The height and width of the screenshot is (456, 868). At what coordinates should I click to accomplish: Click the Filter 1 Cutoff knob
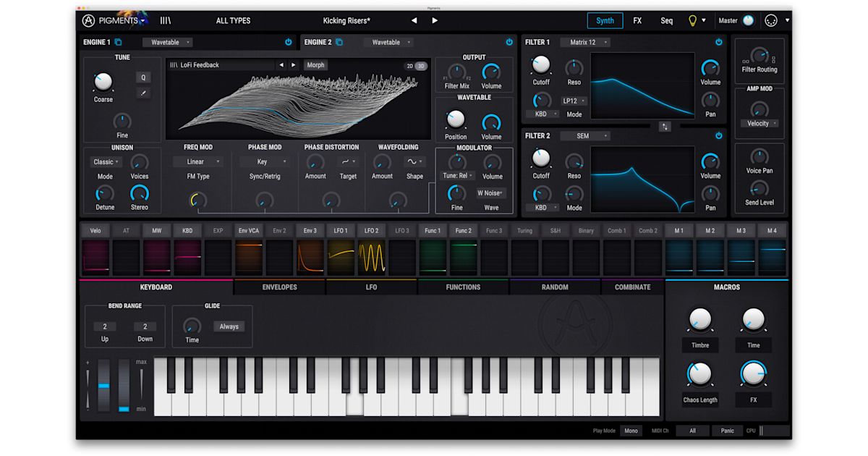tap(541, 66)
